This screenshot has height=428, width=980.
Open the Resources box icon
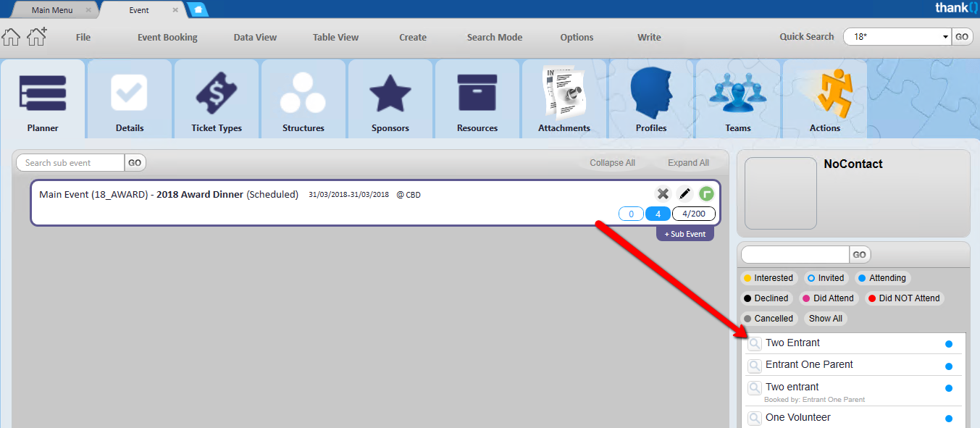[477, 93]
